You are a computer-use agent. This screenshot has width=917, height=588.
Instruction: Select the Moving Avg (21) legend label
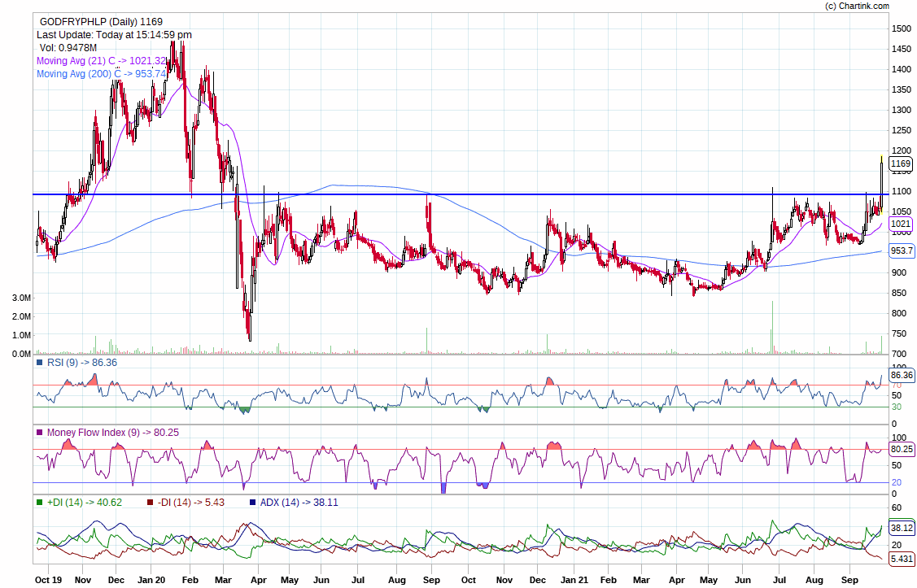[102, 61]
